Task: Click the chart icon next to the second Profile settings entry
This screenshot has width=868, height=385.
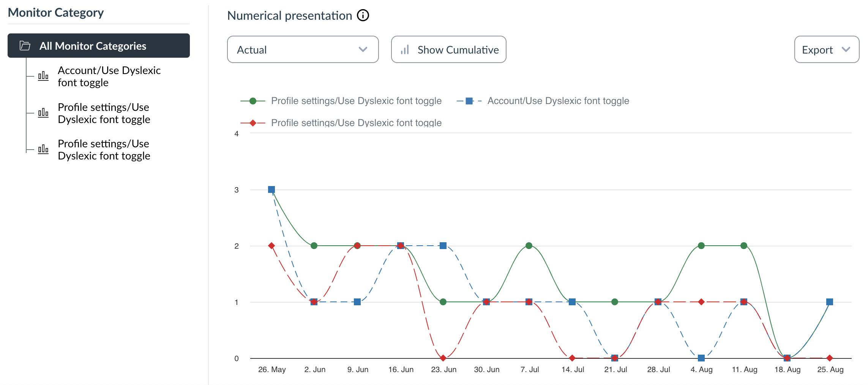Action: tap(43, 113)
